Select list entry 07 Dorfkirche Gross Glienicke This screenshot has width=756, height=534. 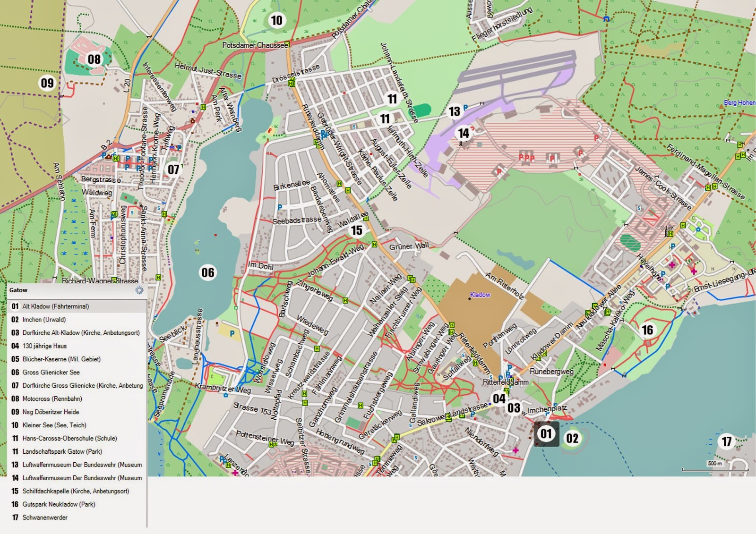tap(77, 386)
